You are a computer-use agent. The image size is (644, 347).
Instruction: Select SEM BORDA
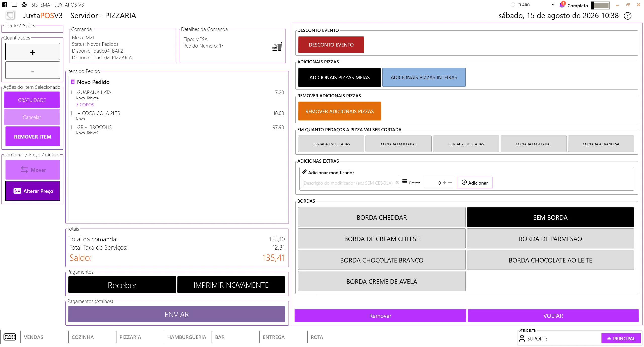click(550, 217)
